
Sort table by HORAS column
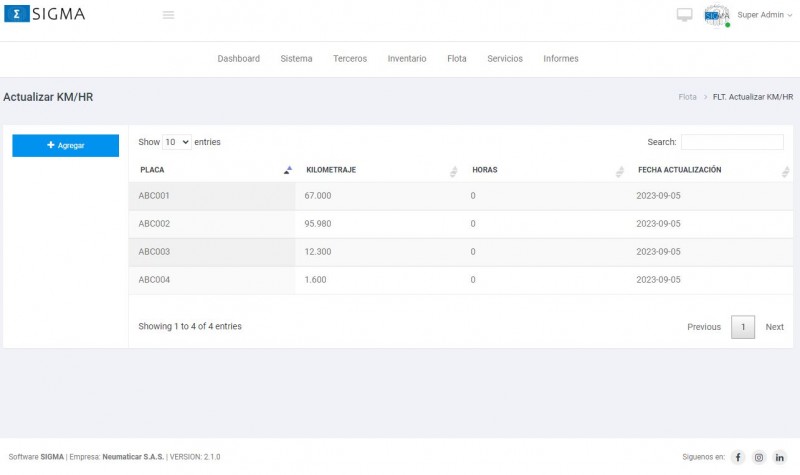coord(544,170)
